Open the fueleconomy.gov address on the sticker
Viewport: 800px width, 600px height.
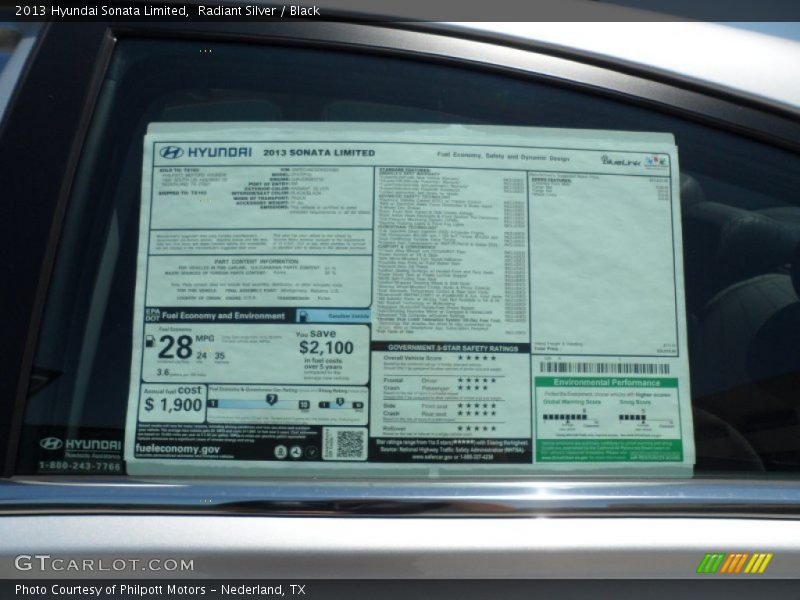[x=178, y=448]
